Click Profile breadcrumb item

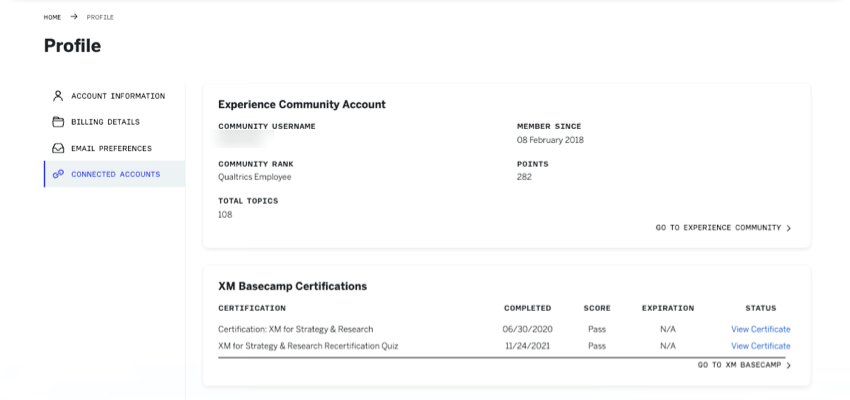coord(100,17)
